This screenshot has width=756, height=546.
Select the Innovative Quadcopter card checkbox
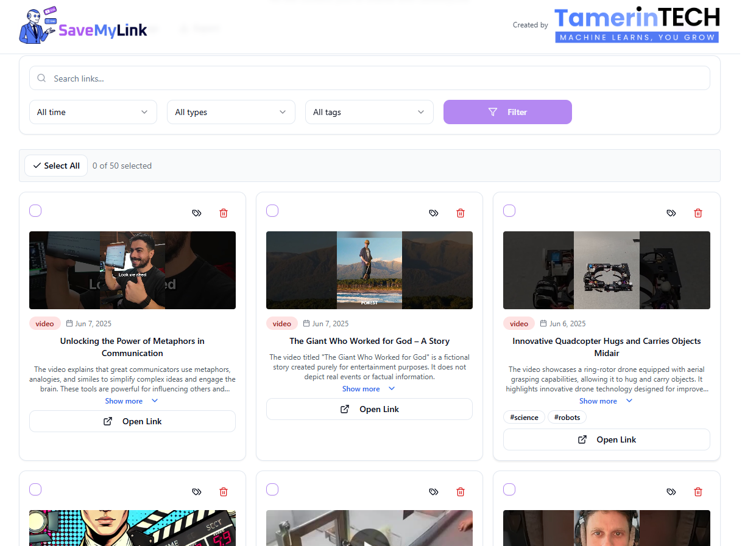(509, 211)
